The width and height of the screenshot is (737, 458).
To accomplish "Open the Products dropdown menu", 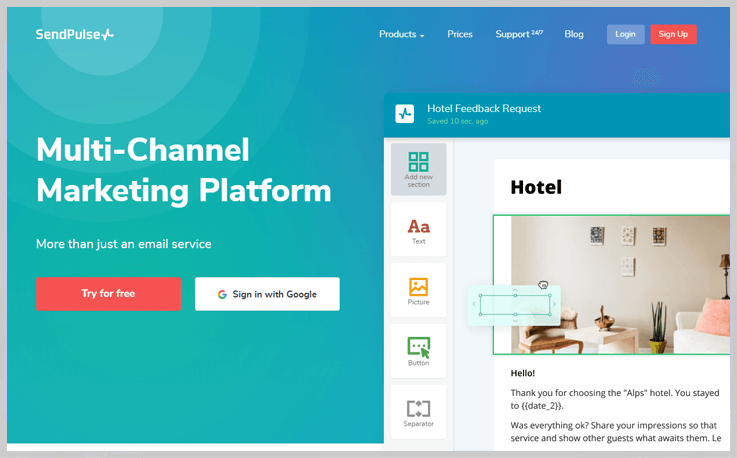I will 401,34.
